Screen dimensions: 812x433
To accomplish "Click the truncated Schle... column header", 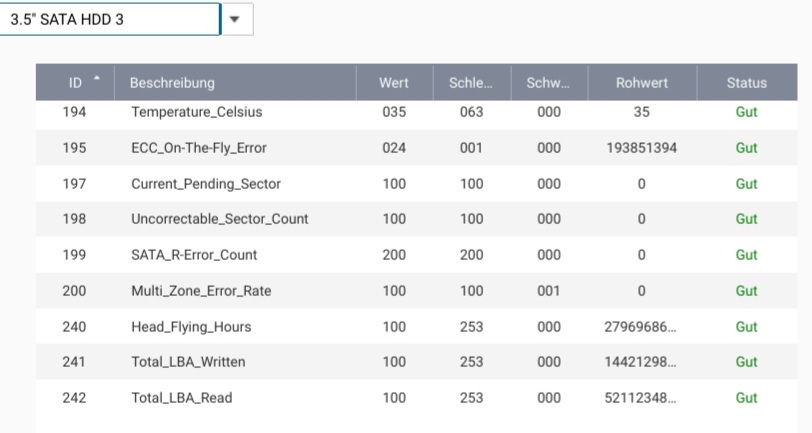I will [x=471, y=83].
